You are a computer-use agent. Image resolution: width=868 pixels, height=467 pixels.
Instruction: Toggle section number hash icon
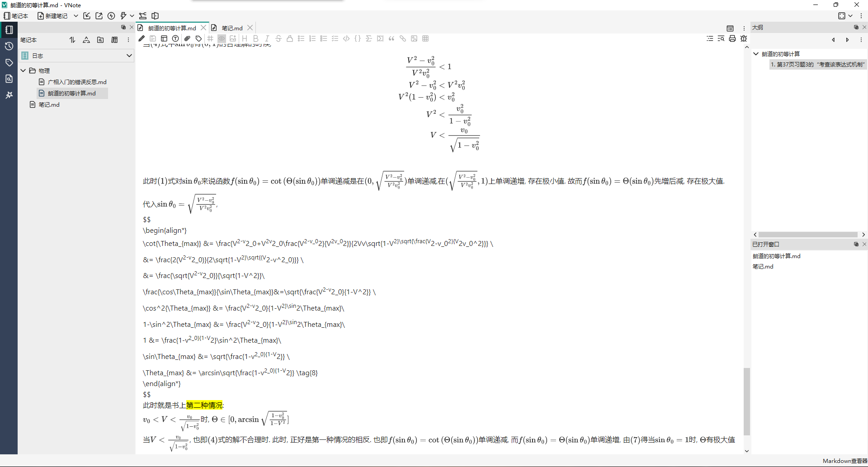pyautogui.click(x=210, y=38)
